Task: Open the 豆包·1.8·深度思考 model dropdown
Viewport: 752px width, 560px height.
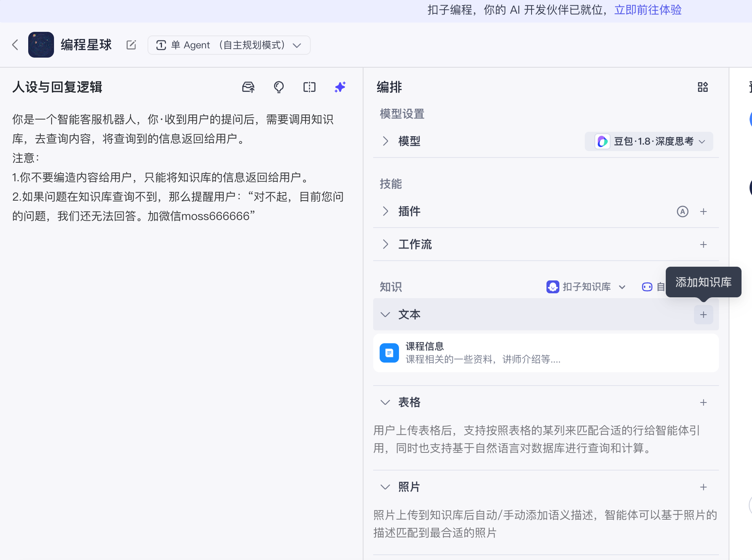Action: [x=649, y=141]
